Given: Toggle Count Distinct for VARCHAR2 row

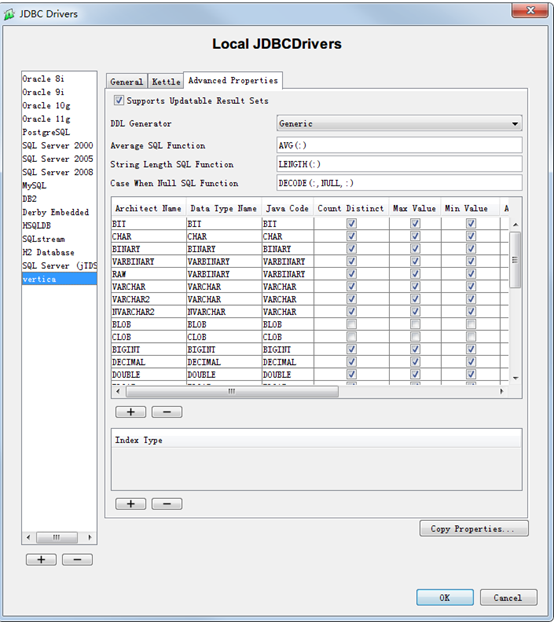Looking at the screenshot, I should click(x=351, y=299).
